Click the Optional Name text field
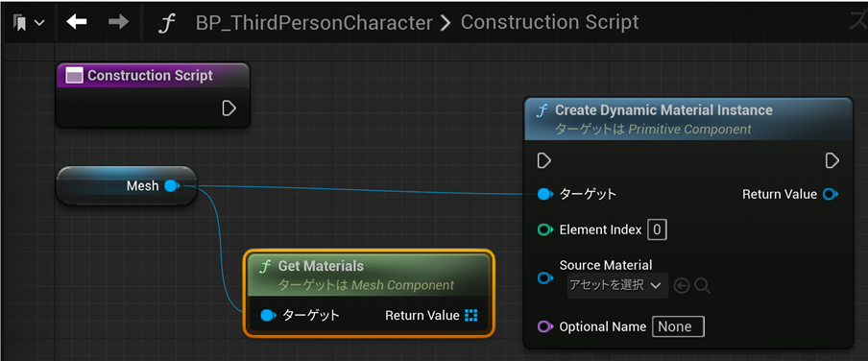Screen dimensions: 868x361 click(x=678, y=326)
